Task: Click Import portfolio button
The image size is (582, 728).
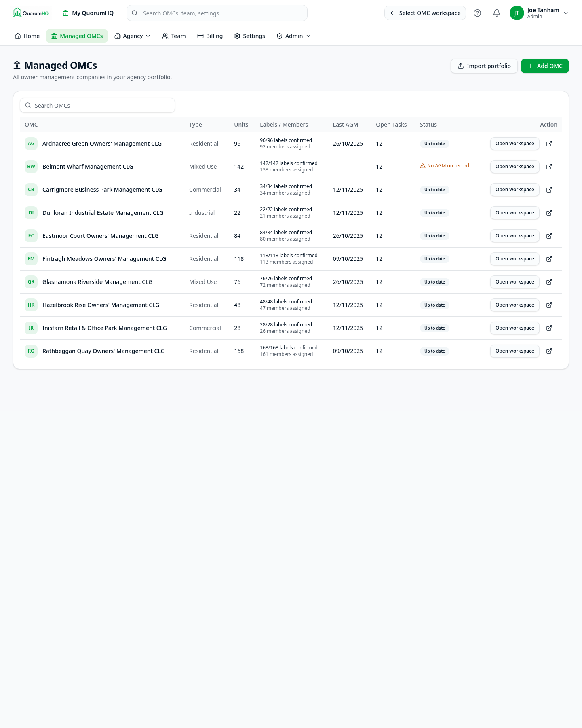Action: click(x=484, y=66)
